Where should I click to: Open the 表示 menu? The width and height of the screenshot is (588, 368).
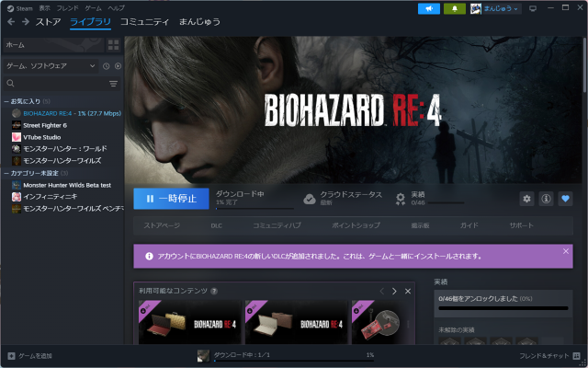click(45, 8)
